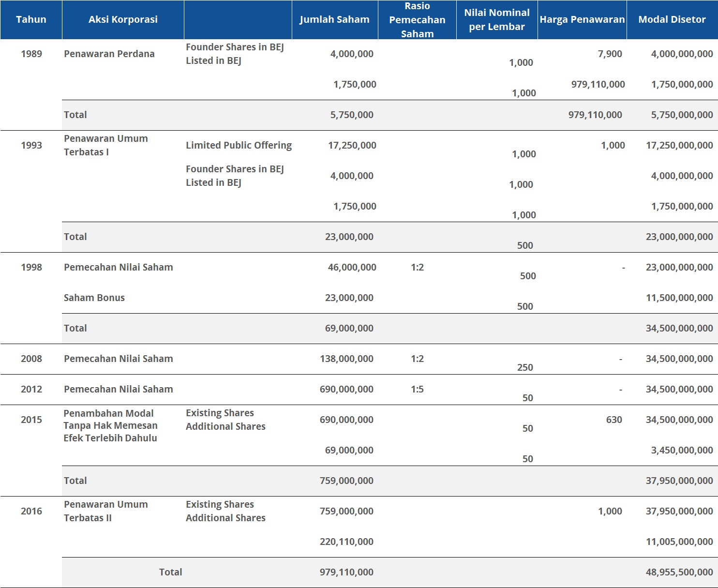This screenshot has width=718, height=588.
Task: Select the Limited Public Offering text
Action: coord(239,145)
